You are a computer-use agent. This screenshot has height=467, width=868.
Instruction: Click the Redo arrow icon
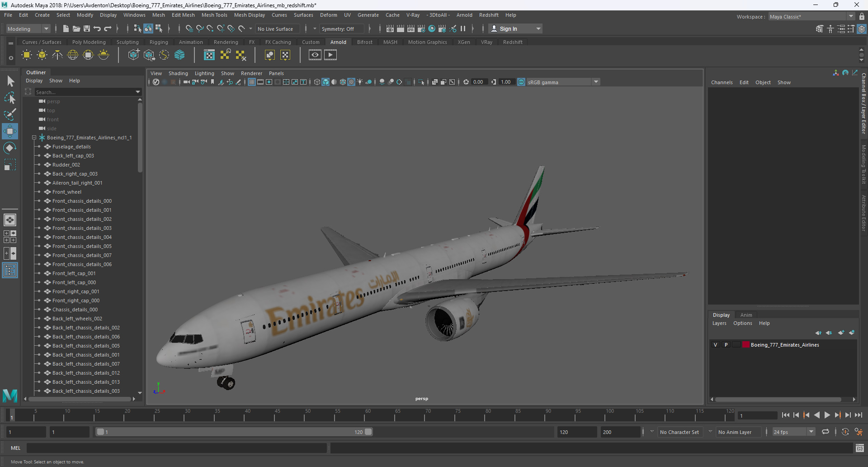pyautogui.click(x=108, y=29)
